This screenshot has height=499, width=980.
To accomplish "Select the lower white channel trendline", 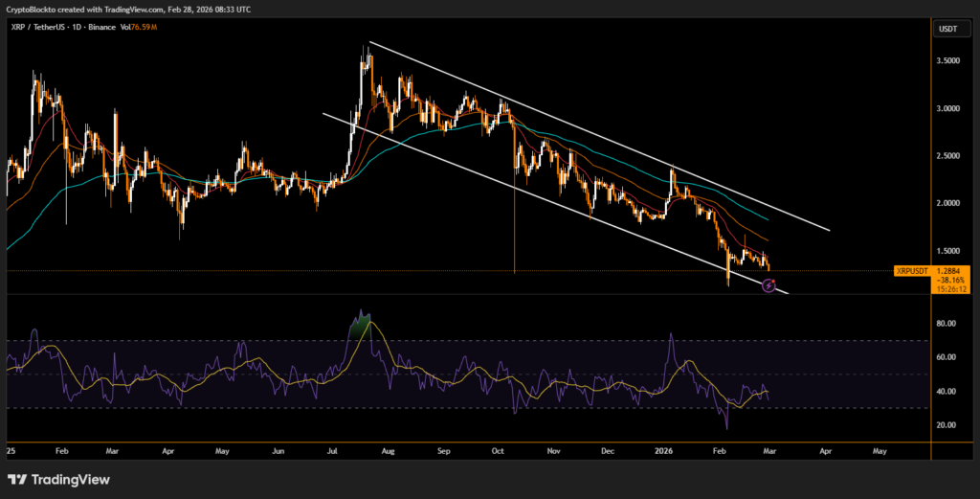I will pyautogui.click(x=555, y=194).
